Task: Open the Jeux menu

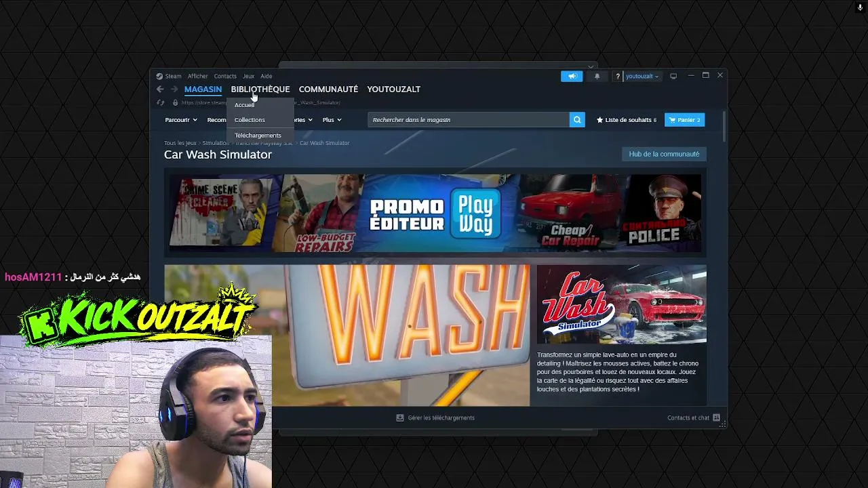Action: (248, 76)
